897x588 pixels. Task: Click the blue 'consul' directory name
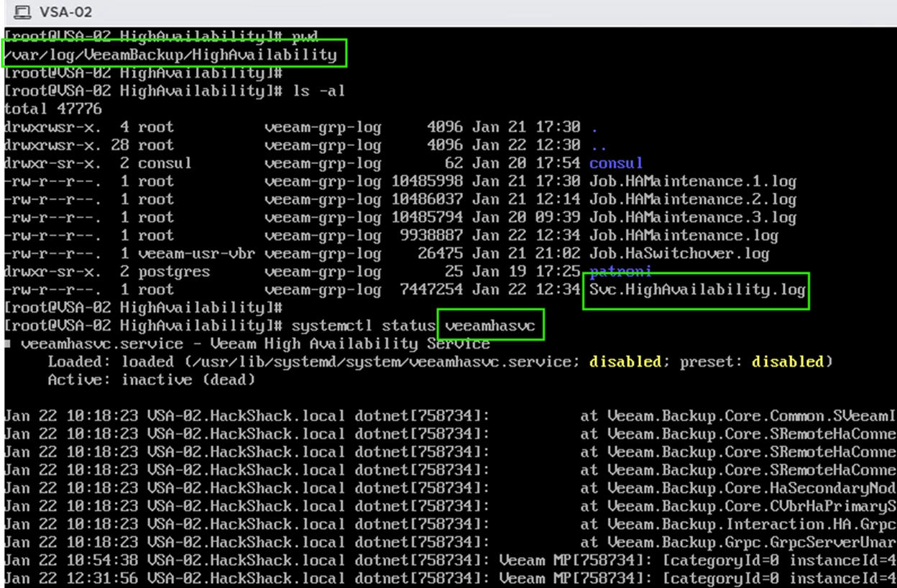616,163
